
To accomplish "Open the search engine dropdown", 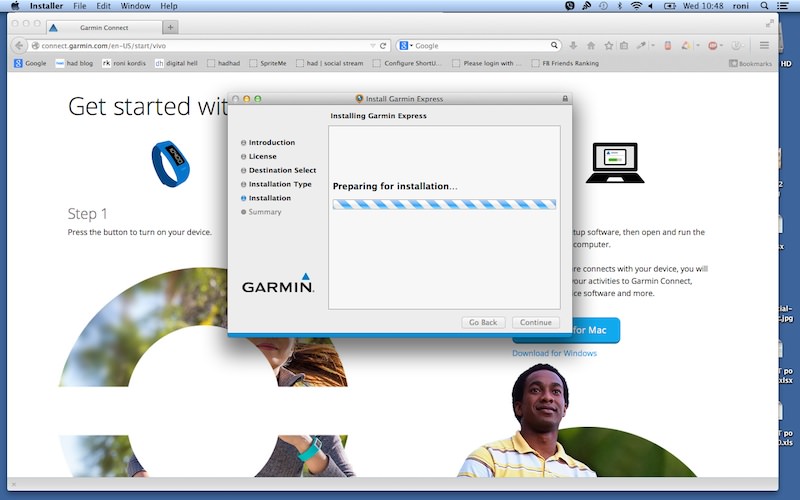I will 405,46.
